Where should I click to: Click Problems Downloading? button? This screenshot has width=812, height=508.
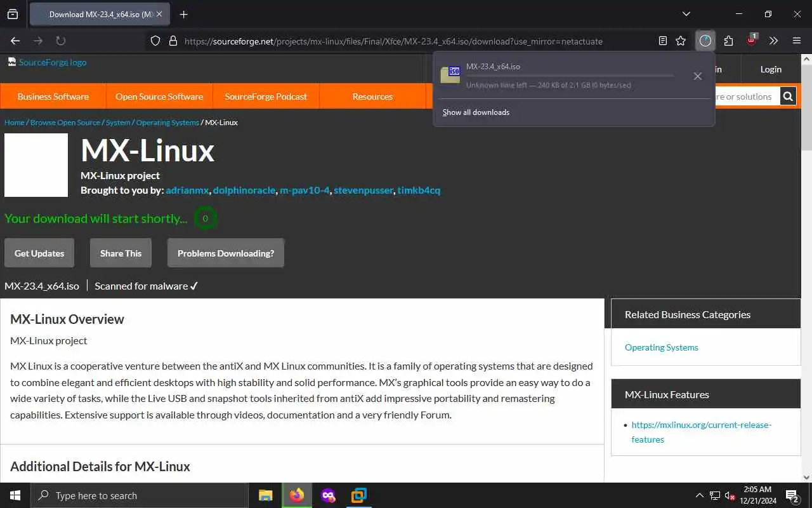226,253
